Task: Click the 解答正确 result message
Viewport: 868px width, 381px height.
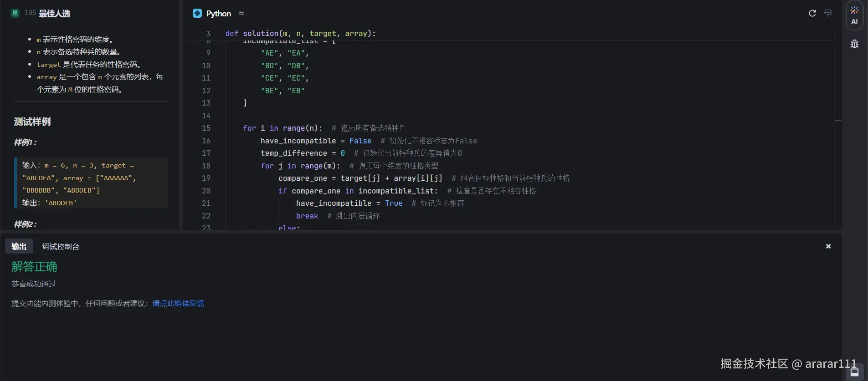Action: (x=34, y=266)
